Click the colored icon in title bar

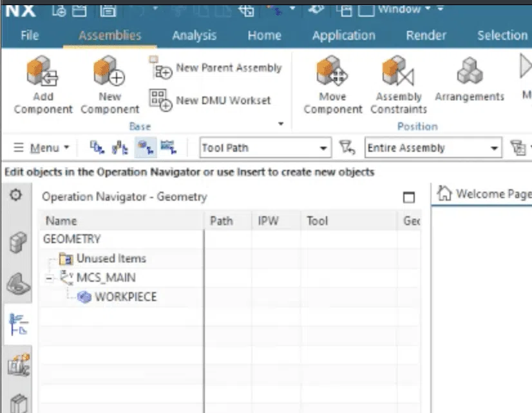click(x=274, y=10)
